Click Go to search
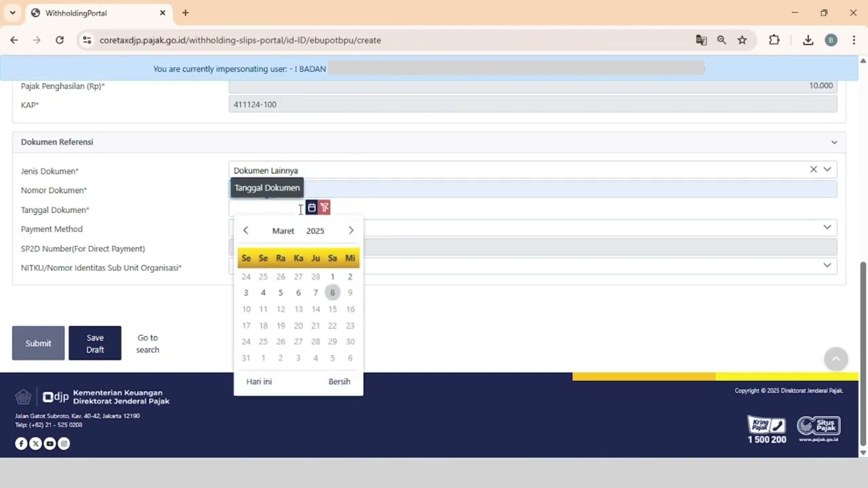 [147, 344]
